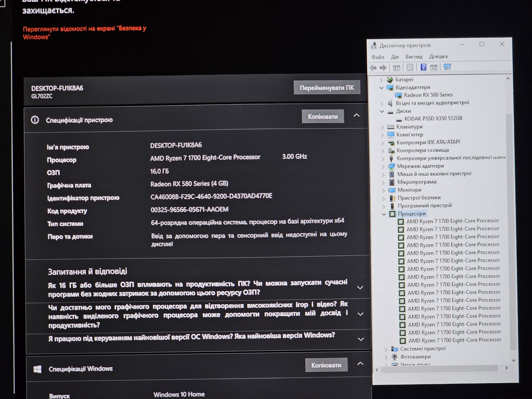Click the Процесори category icon
Viewport: 532px width, 399px height.
pos(392,214)
